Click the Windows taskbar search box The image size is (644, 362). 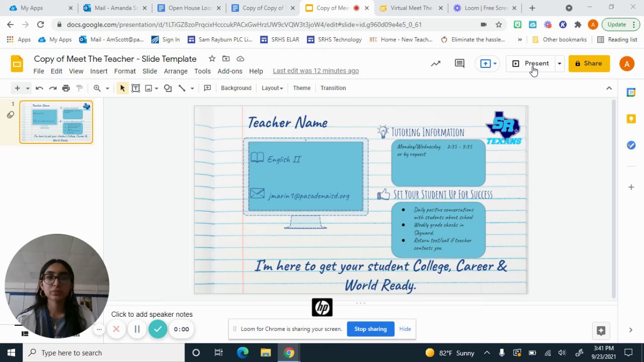[x=104, y=353]
